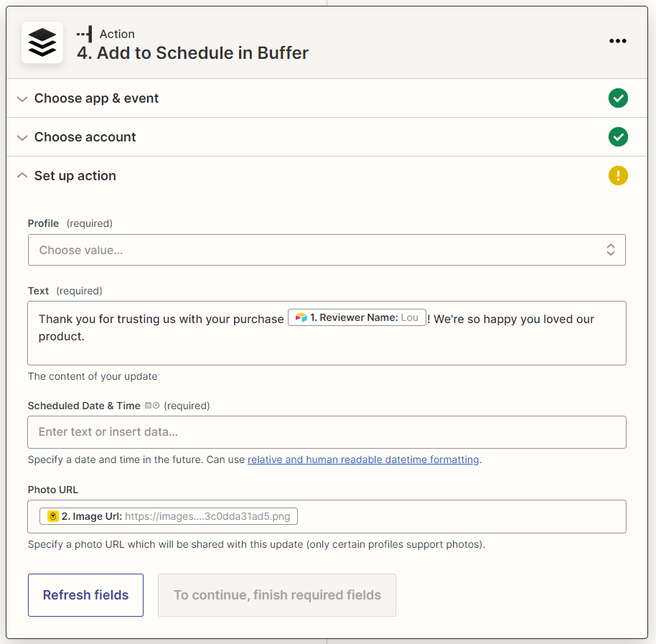Image resolution: width=656 pixels, height=644 pixels.
Task: Click the green check beside Choose app & event
Action: [x=618, y=98]
